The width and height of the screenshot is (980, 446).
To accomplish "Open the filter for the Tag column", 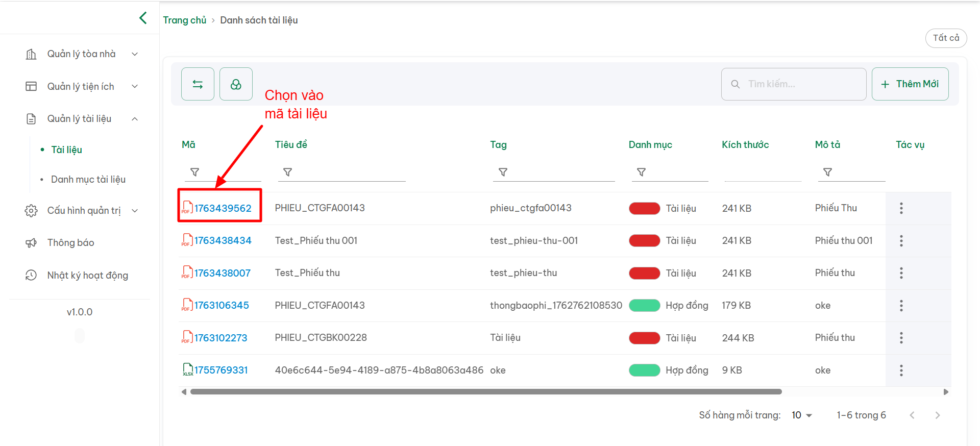I will click(x=503, y=172).
